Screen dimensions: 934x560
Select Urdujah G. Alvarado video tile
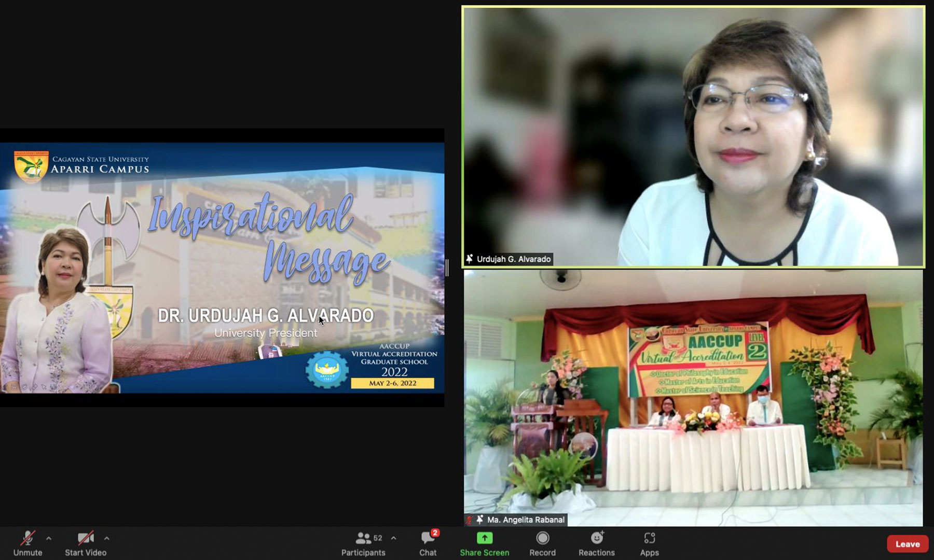(x=693, y=136)
